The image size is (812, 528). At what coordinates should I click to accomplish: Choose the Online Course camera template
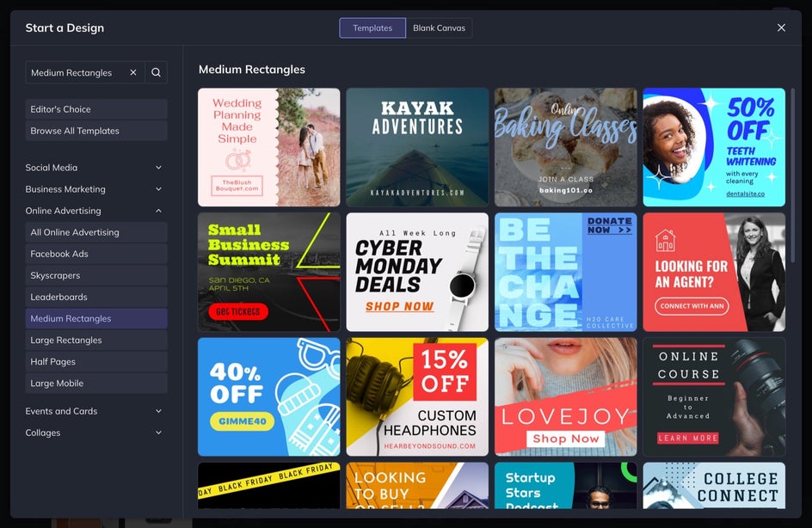[x=714, y=397]
